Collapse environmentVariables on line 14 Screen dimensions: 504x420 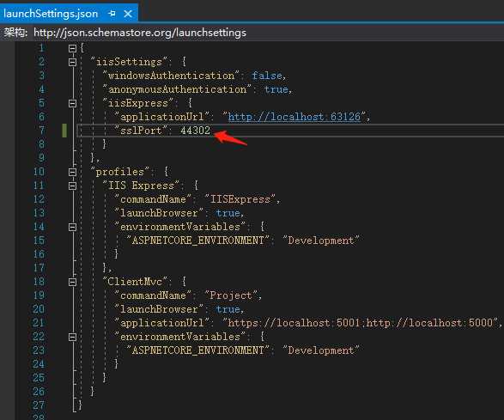(x=73, y=227)
